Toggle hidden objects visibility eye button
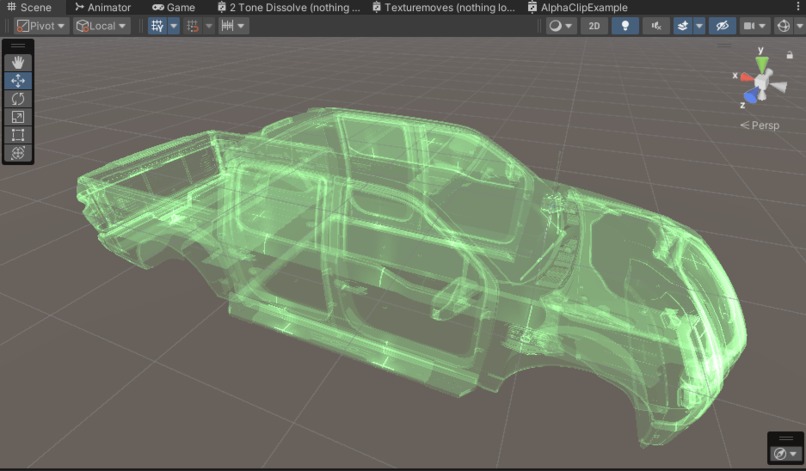The width and height of the screenshot is (806, 471). 722,26
